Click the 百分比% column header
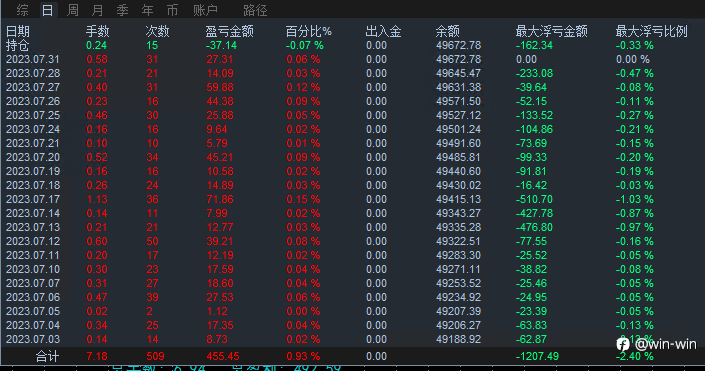 click(308, 31)
